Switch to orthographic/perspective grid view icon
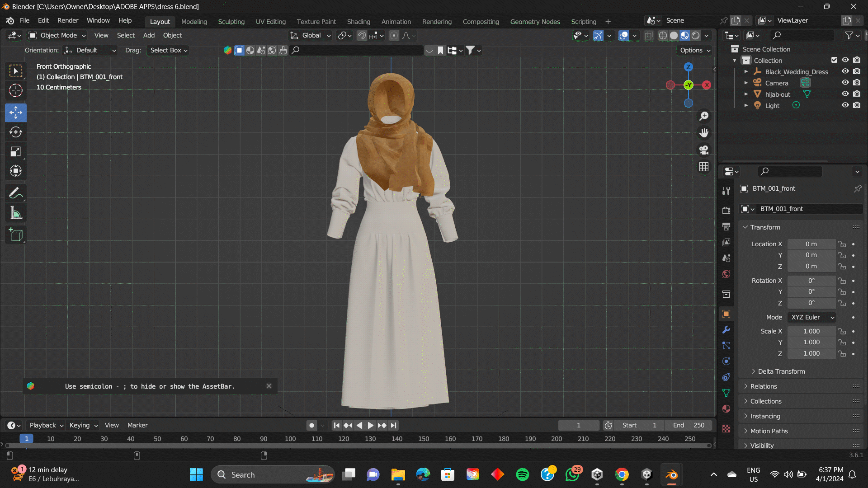 (704, 167)
